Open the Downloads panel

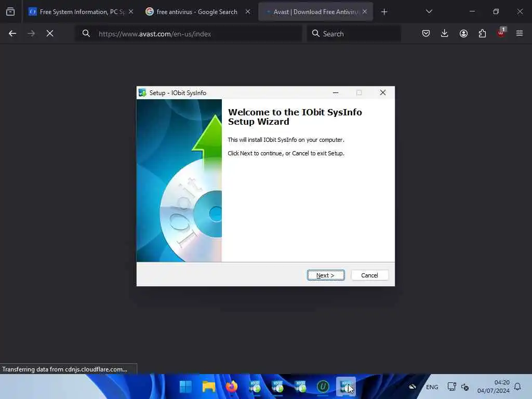[x=445, y=33]
